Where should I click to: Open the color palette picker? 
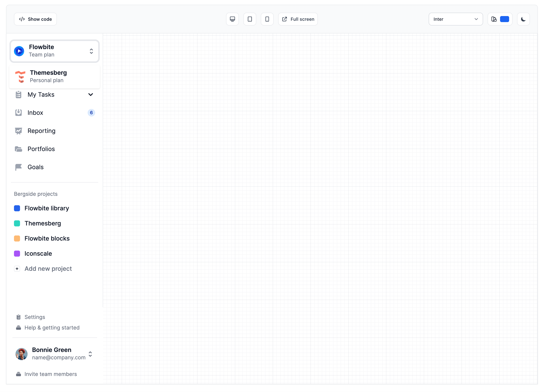[494, 19]
